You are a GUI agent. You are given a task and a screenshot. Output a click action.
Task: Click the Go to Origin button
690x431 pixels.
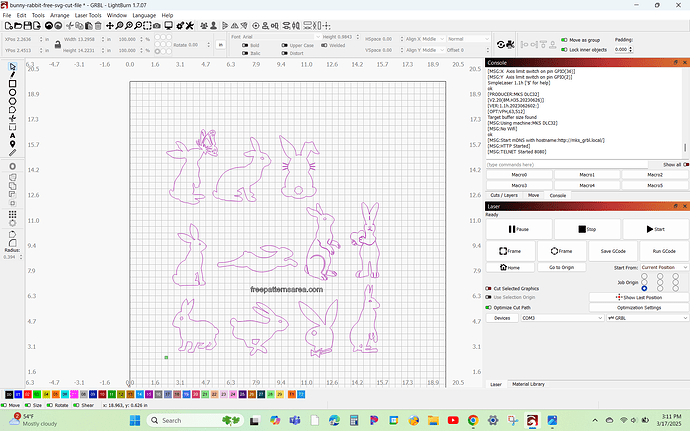[x=562, y=267]
